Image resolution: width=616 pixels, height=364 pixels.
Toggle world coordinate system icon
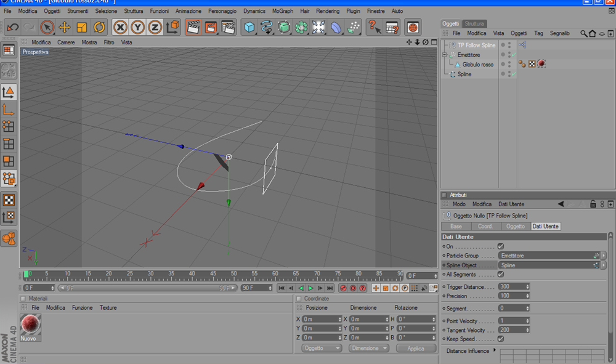coord(172,27)
